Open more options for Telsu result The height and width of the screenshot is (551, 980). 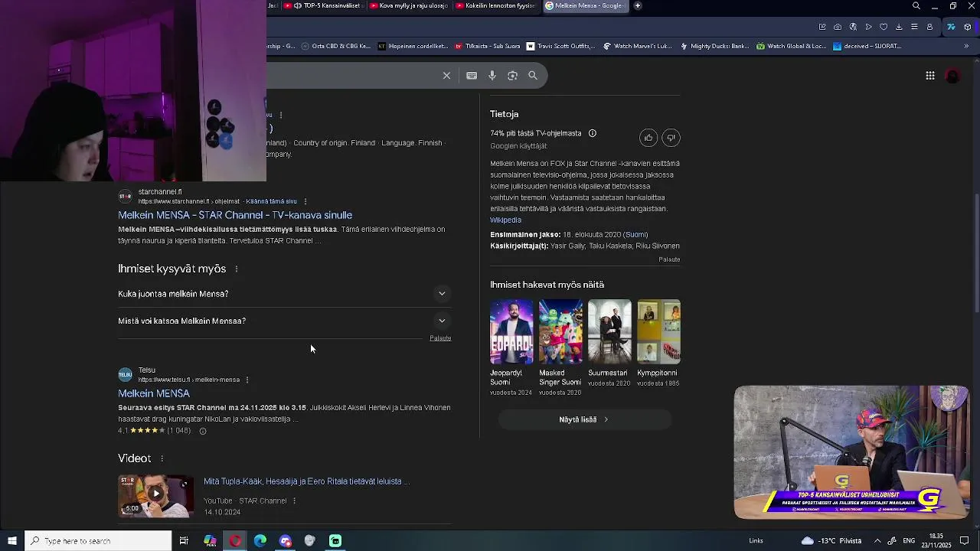pyautogui.click(x=247, y=380)
